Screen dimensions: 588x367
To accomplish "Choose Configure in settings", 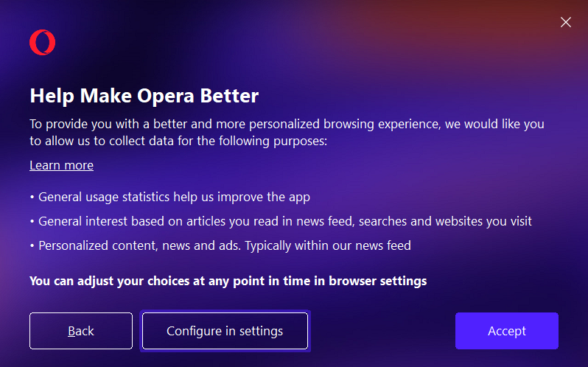I will 225,331.
